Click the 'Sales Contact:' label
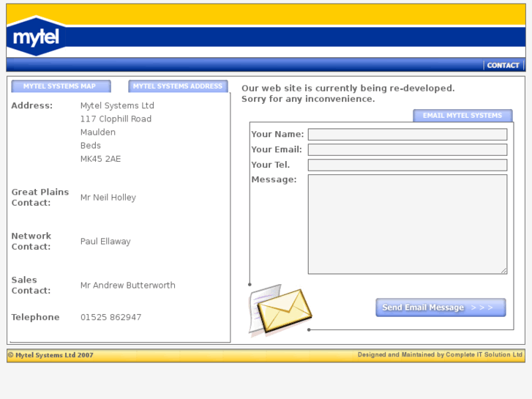Image resolution: width=532 pixels, height=399 pixels. (x=31, y=286)
